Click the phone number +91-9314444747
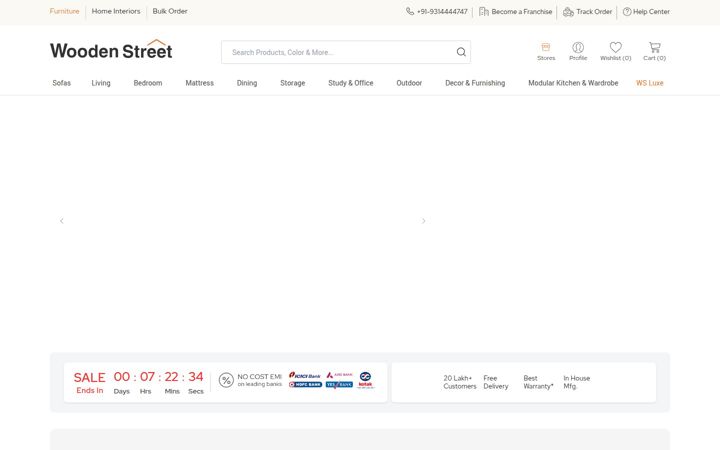This screenshot has width=720, height=450. pyautogui.click(x=437, y=11)
